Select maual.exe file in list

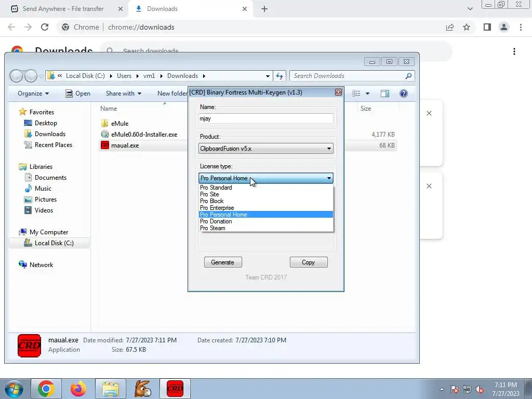(x=125, y=145)
